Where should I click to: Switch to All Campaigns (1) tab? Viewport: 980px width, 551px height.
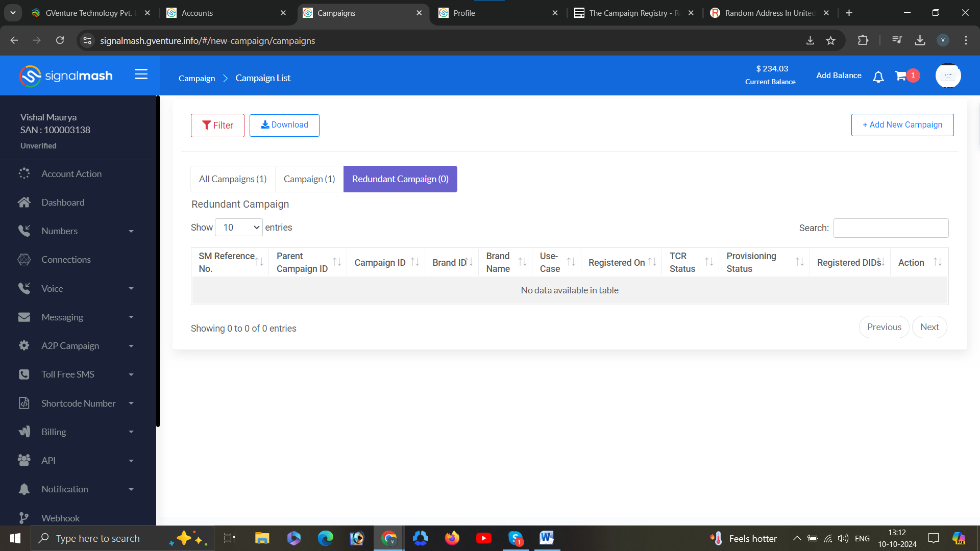(233, 179)
